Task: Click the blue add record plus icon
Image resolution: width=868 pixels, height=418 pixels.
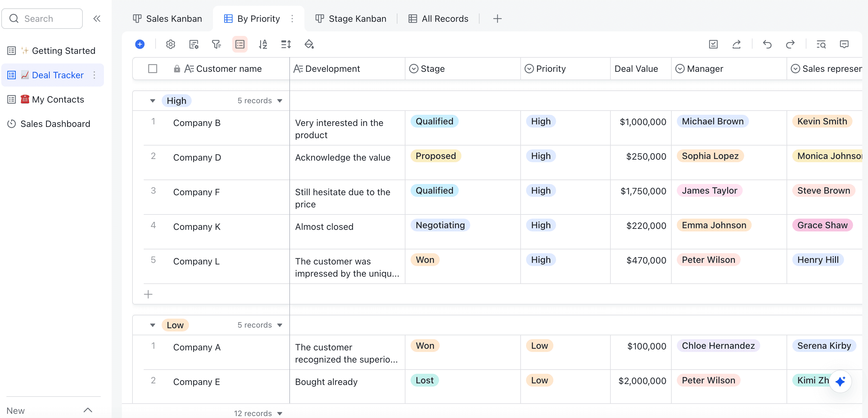Action: [x=140, y=44]
